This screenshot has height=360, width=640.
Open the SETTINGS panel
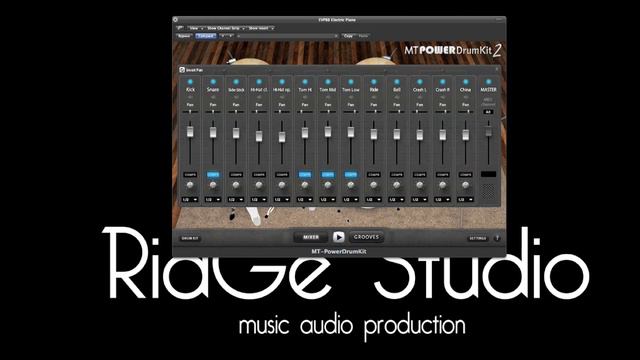click(x=478, y=238)
